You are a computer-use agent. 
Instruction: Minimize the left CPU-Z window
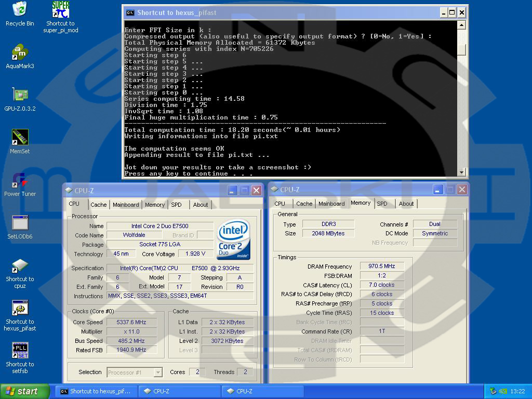click(x=232, y=191)
